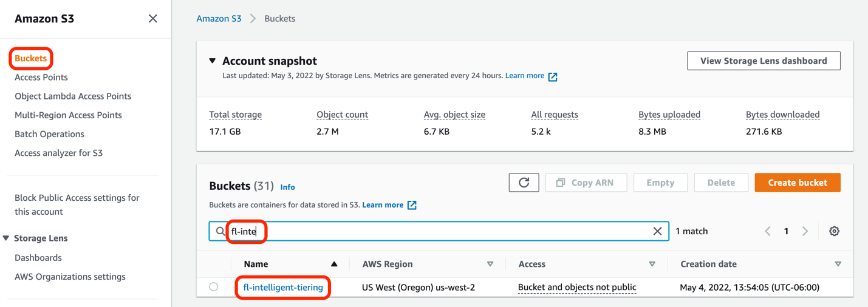Viewport: 868px width, 307px height.
Task: Click the Create bucket button
Action: coord(797,183)
